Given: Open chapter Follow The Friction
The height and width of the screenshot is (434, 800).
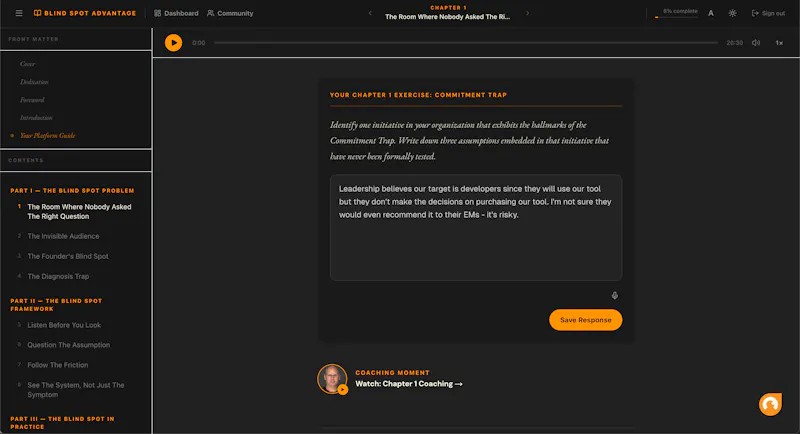Looking at the screenshot, I should (58, 365).
